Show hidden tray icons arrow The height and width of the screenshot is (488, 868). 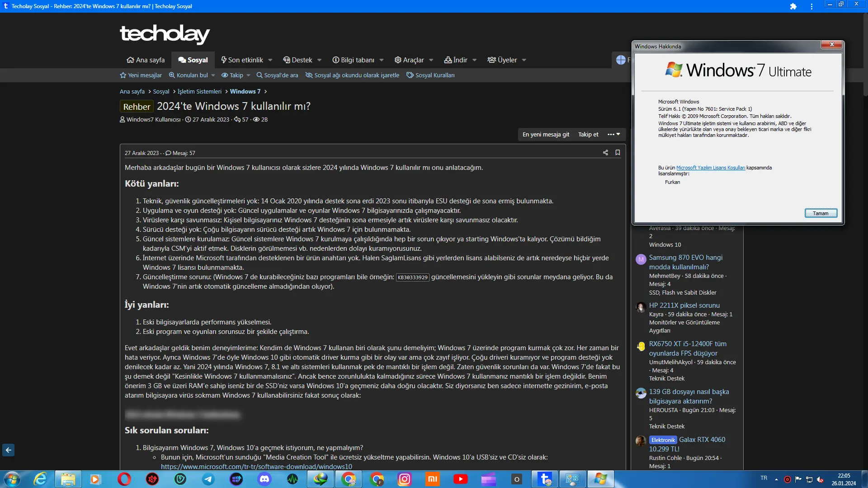pyautogui.click(x=776, y=479)
